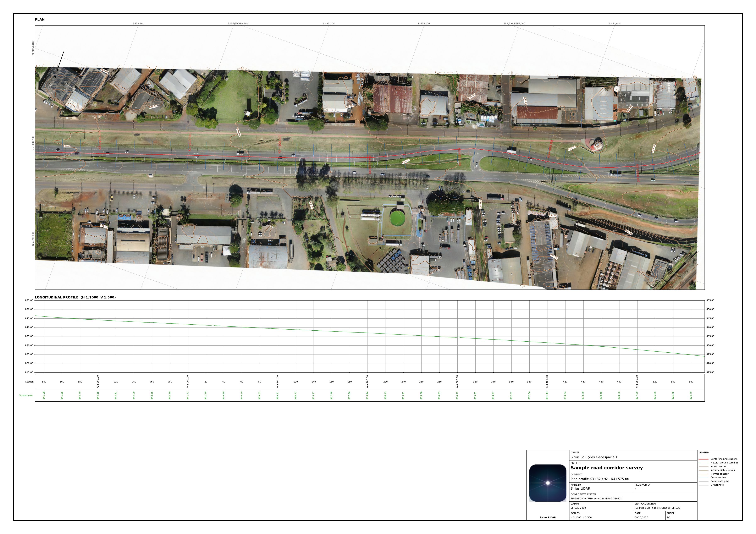Click K4+500.00 in the Station row

[637, 382]
